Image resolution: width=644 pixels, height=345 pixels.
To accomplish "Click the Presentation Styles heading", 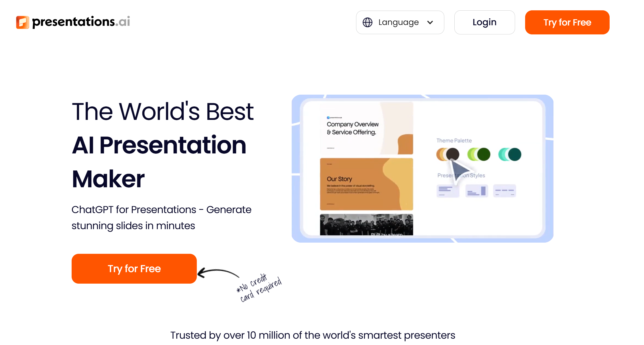I will point(461,175).
